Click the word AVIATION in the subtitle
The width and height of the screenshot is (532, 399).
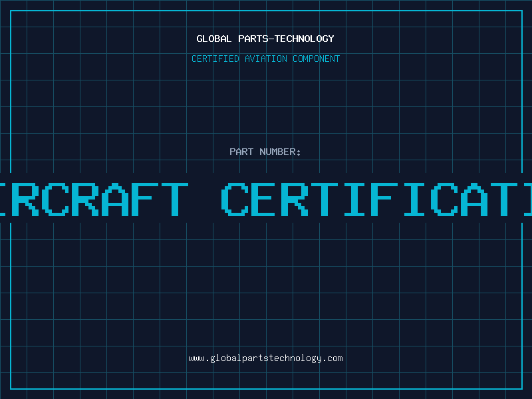coord(265,59)
